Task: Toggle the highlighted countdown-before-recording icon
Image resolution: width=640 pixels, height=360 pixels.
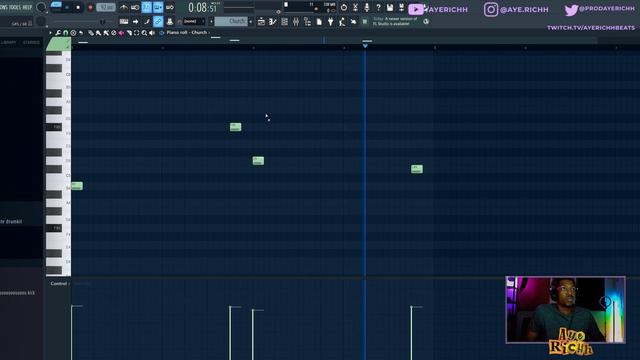Action: pos(146,7)
